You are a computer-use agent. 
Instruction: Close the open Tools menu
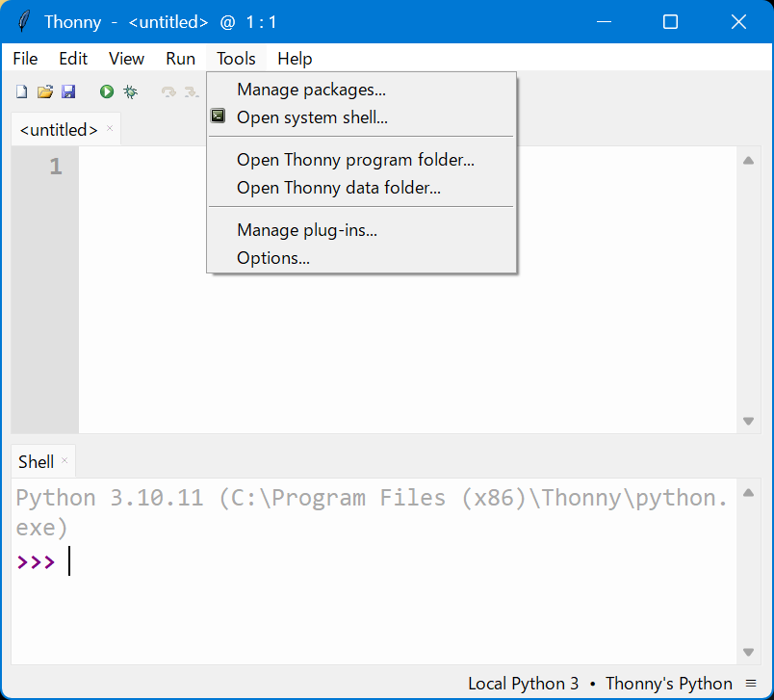[236, 59]
